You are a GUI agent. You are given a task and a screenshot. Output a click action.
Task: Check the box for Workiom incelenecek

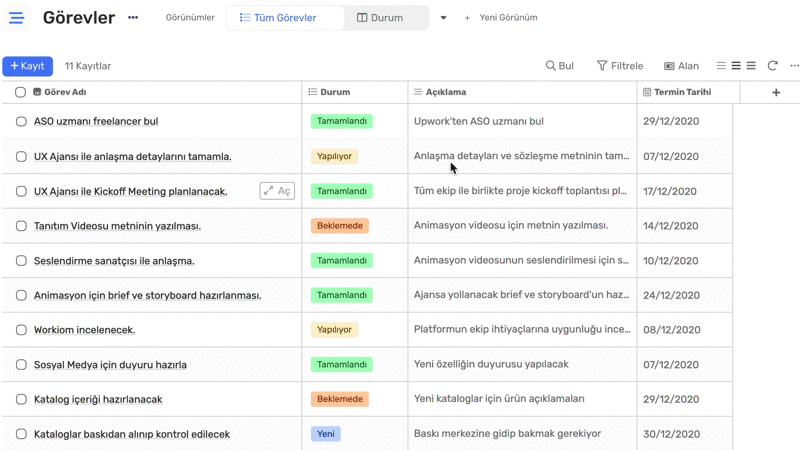[21, 330]
